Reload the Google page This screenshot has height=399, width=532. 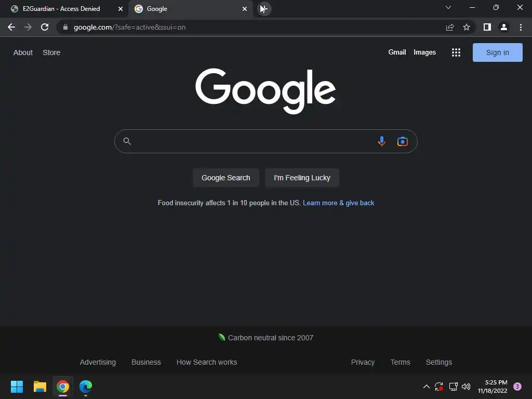(45, 27)
